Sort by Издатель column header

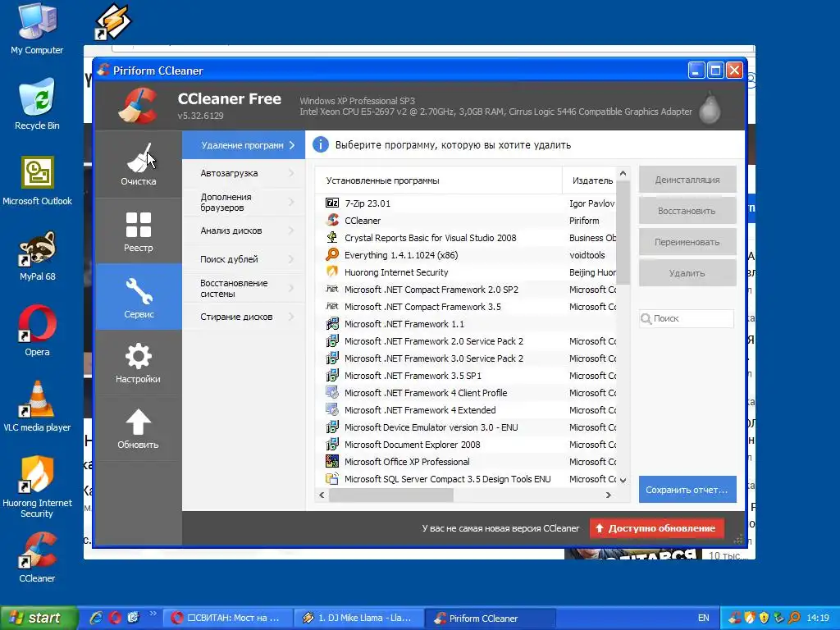click(x=589, y=180)
